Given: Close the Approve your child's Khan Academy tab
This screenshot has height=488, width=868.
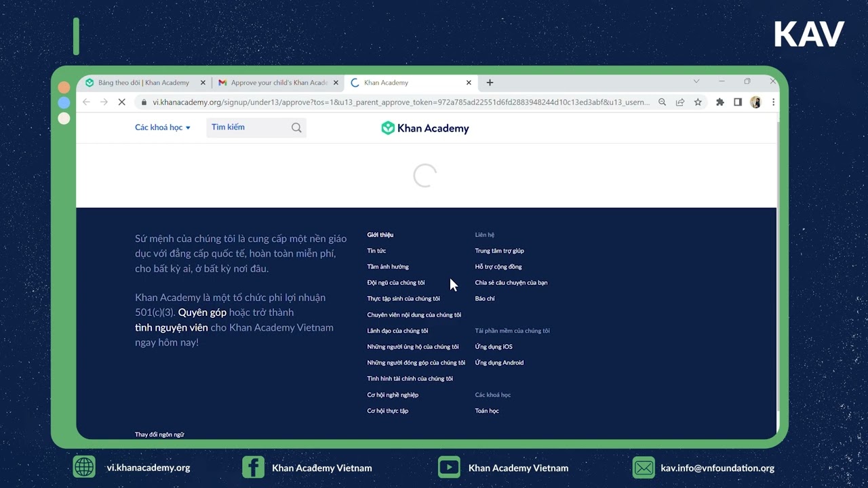Looking at the screenshot, I should coord(336,83).
